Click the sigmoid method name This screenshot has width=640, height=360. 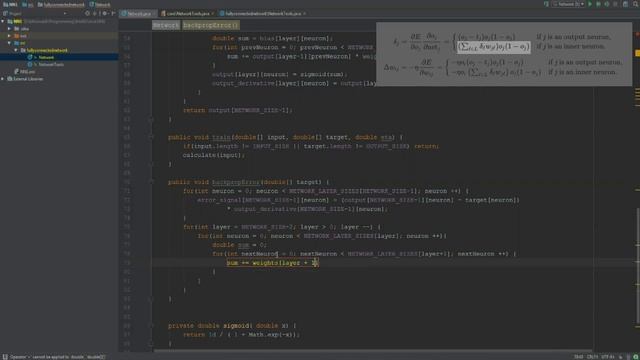[x=236, y=326]
